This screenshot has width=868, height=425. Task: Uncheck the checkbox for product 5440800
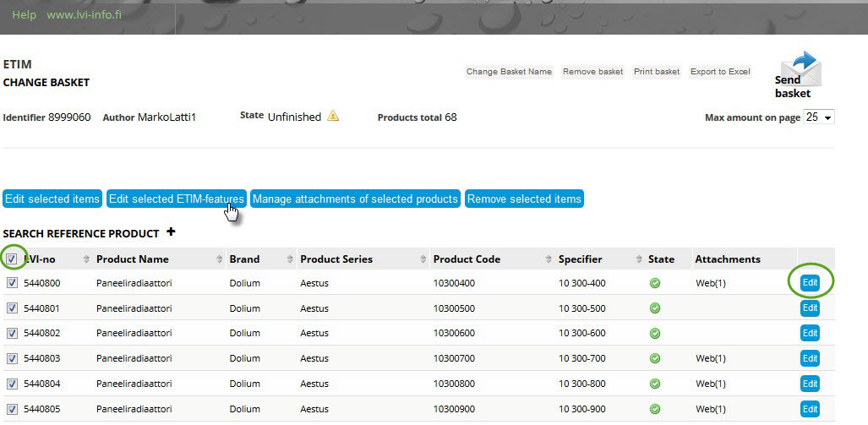[x=12, y=283]
